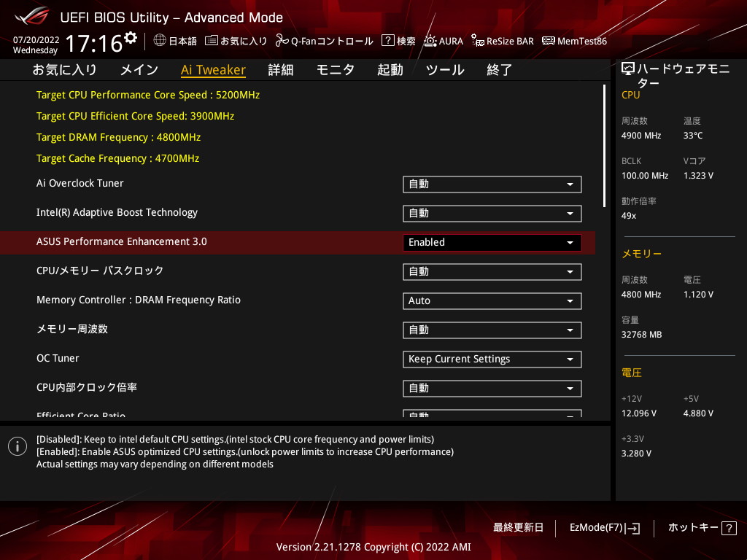Viewport: 747px width, 560px height.
Task: Click the 検索 search label
Action: pos(406,42)
